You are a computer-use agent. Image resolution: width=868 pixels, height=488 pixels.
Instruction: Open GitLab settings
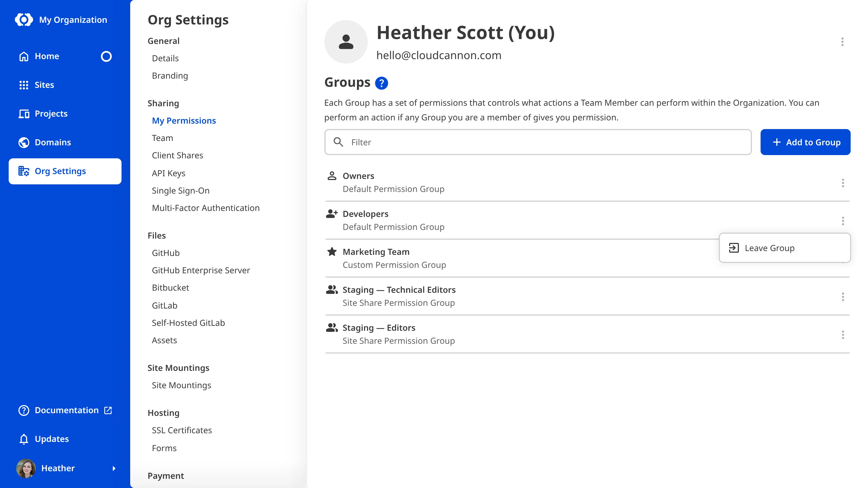(x=164, y=306)
